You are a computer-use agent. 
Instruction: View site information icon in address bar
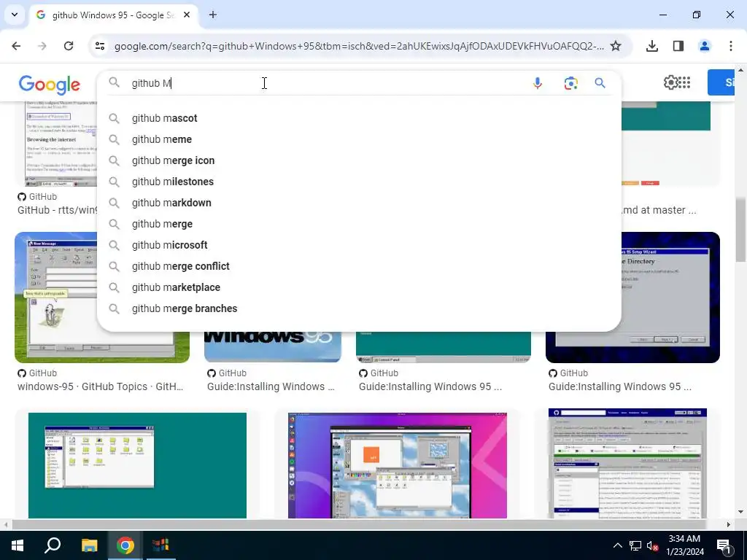click(x=99, y=46)
